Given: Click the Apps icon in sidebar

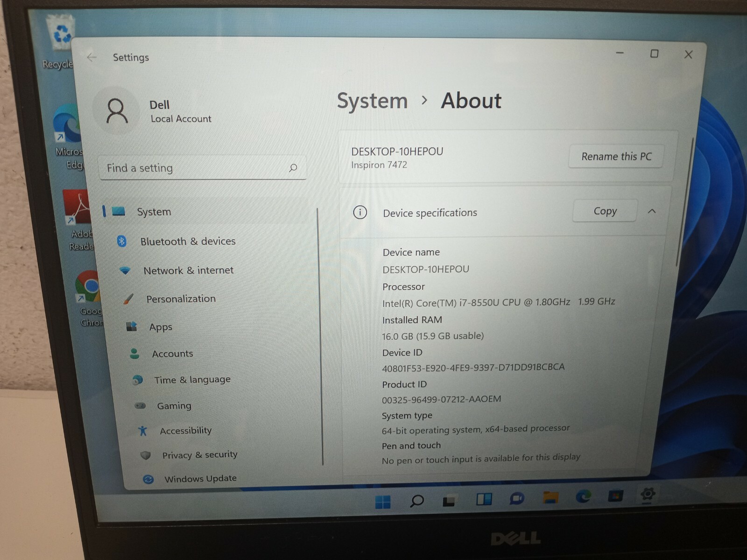Looking at the screenshot, I should click(132, 326).
